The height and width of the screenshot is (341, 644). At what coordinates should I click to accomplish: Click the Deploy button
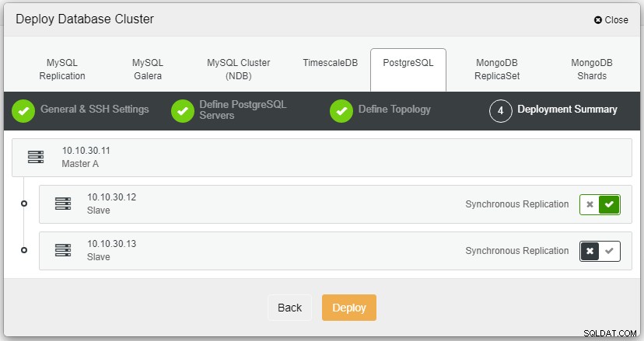(349, 308)
